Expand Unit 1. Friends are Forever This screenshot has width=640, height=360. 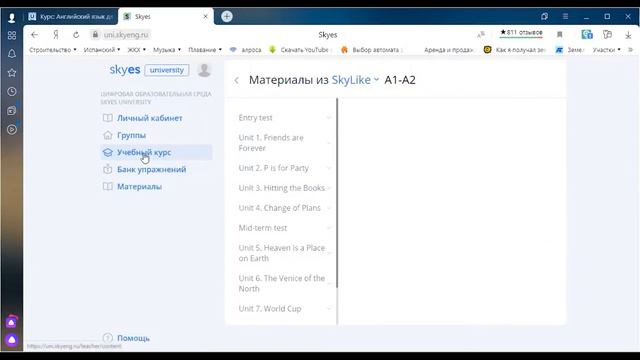[x=284, y=143]
